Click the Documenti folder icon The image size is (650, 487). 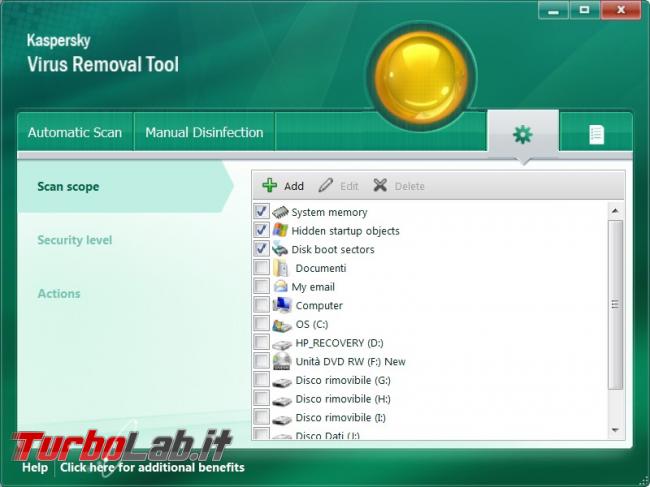281,268
